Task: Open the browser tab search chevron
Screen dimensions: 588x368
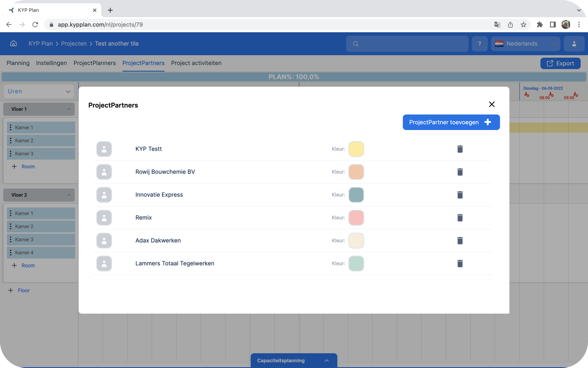Action: point(579,10)
